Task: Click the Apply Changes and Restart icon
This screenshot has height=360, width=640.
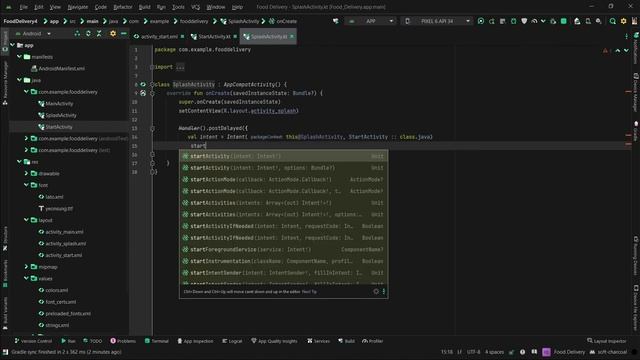Action: (x=491, y=21)
